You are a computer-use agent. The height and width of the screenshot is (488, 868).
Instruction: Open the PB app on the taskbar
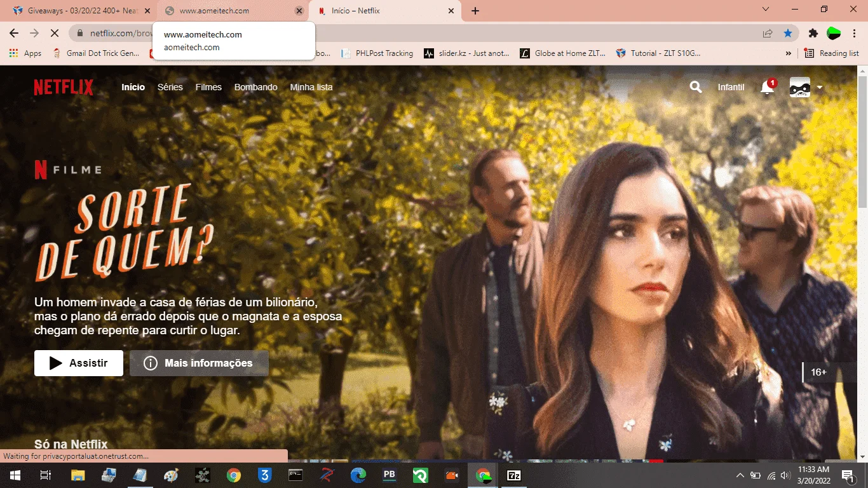[390, 475]
